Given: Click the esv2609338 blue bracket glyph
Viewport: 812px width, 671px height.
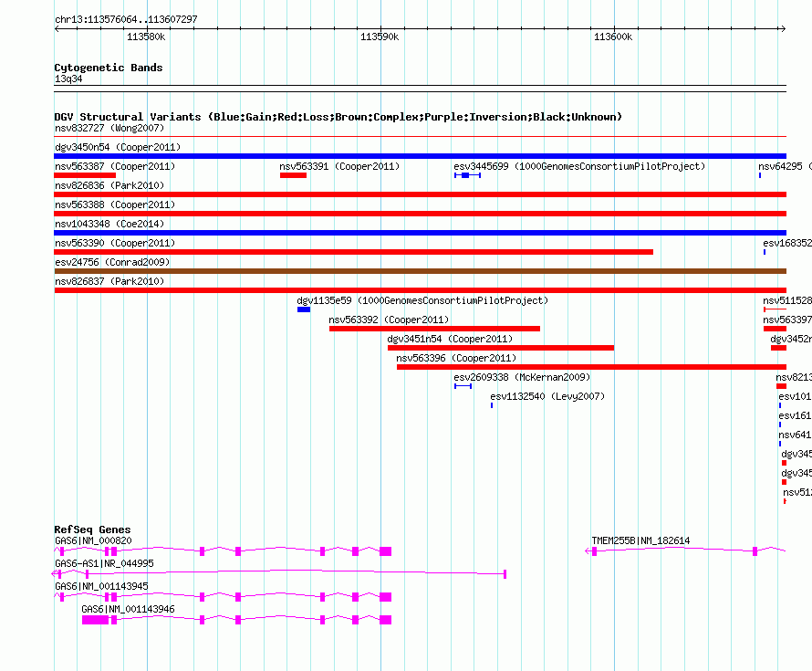Looking at the screenshot, I should 463,386.
